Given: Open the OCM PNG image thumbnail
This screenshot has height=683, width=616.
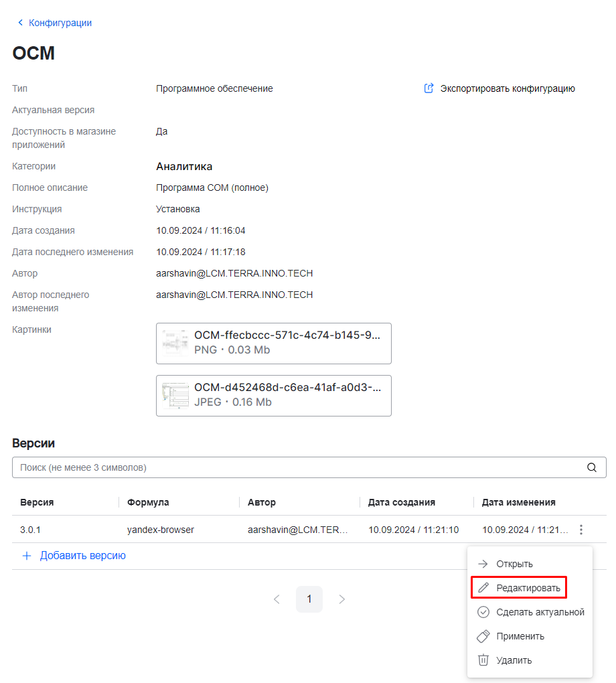Looking at the screenshot, I should click(175, 344).
